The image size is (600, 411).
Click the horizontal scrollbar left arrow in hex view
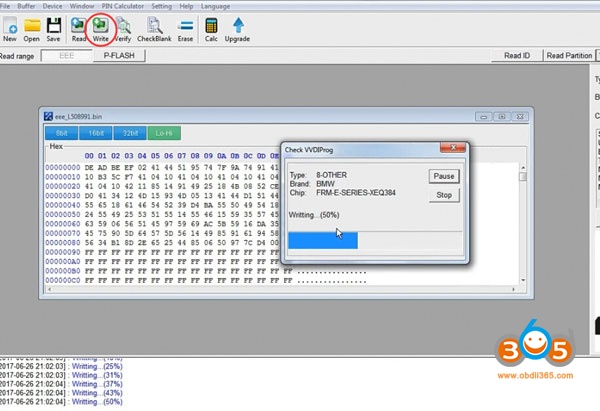tap(48, 289)
